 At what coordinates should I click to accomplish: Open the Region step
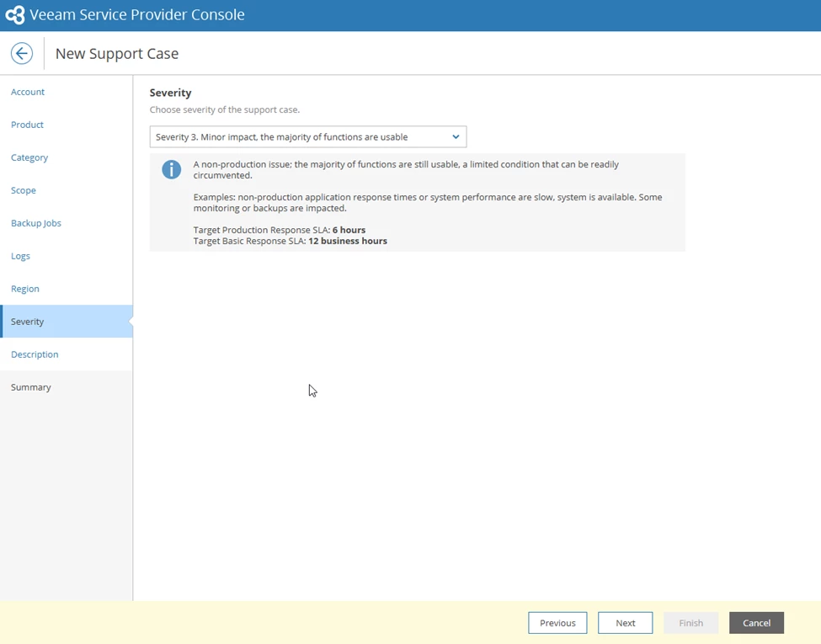(25, 289)
